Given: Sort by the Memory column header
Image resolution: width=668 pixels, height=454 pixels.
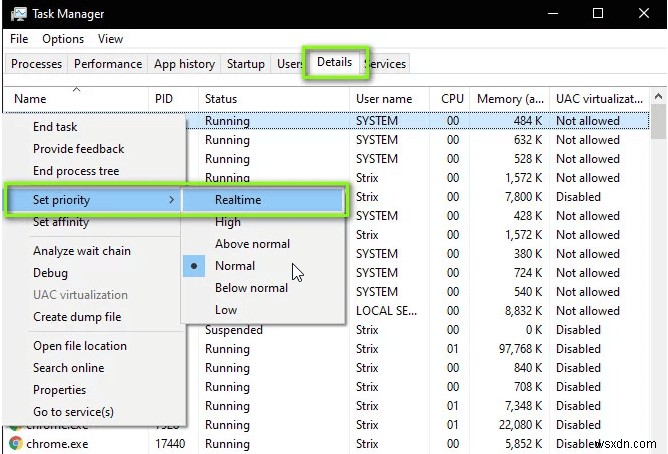Looking at the screenshot, I should click(510, 99).
